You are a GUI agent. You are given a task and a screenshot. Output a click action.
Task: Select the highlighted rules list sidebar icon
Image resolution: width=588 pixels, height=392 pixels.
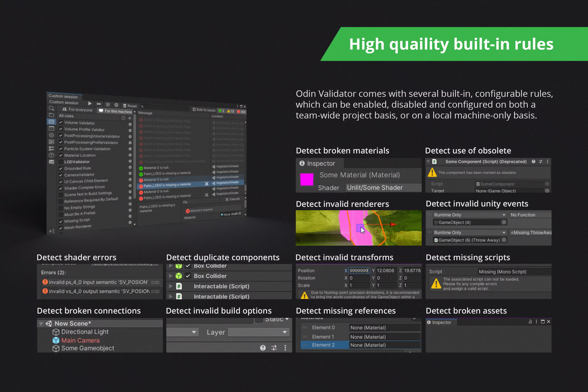pyautogui.click(x=51, y=122)
